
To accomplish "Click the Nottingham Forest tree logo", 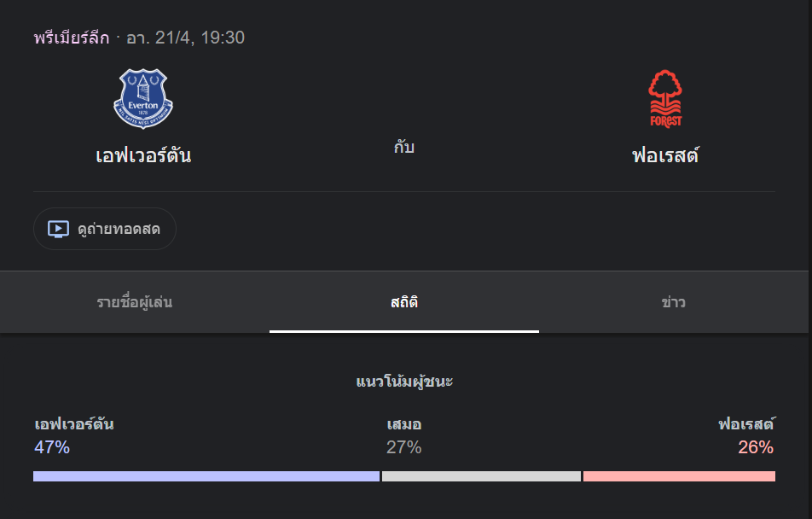I will click(665, 99).
